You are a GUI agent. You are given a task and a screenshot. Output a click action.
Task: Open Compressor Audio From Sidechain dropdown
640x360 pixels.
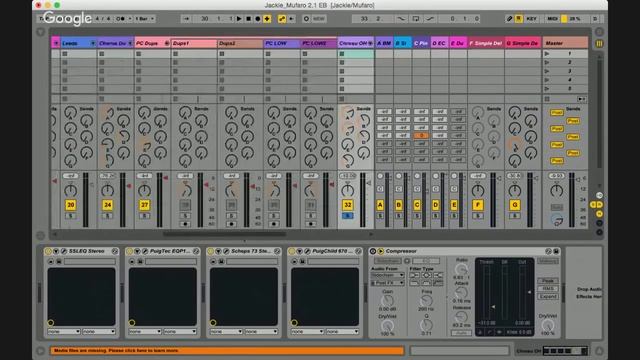(387, 275)
